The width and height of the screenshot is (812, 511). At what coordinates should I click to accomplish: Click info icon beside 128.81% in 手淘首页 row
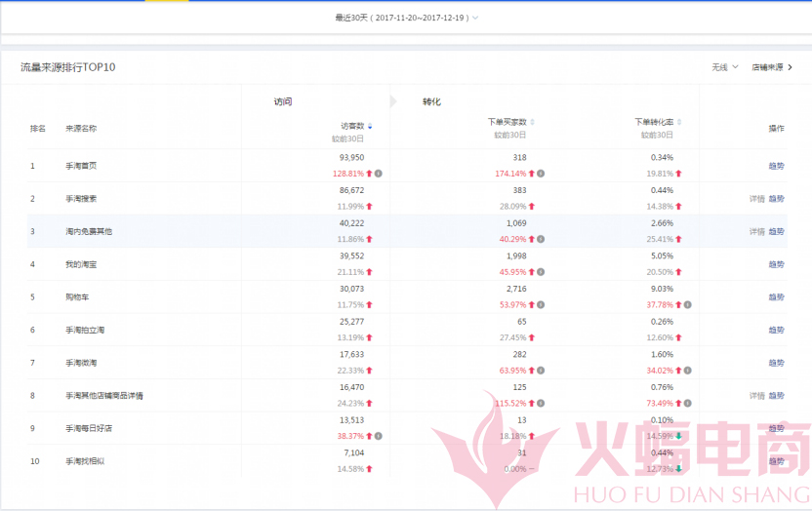tap(379, 174)
